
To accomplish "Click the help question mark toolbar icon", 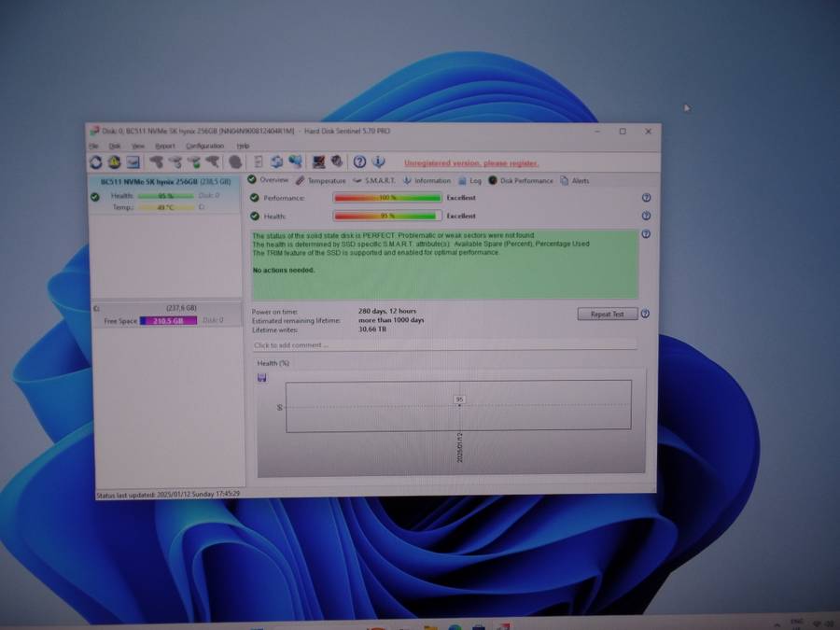I will 360,161.
